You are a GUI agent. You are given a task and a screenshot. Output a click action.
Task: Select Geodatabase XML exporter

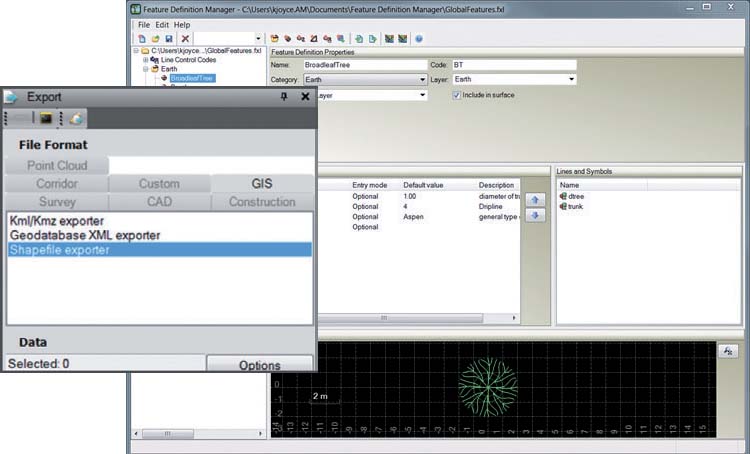[x=159, y=235]
